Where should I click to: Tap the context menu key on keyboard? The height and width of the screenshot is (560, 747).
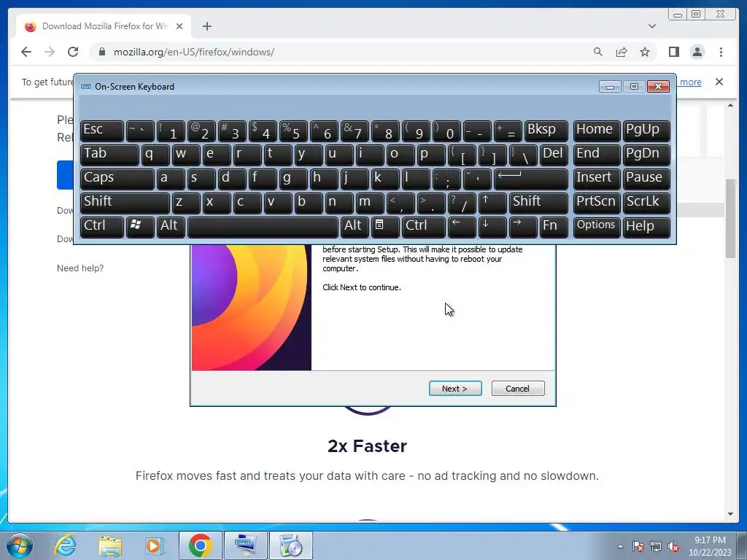(385, 226)
